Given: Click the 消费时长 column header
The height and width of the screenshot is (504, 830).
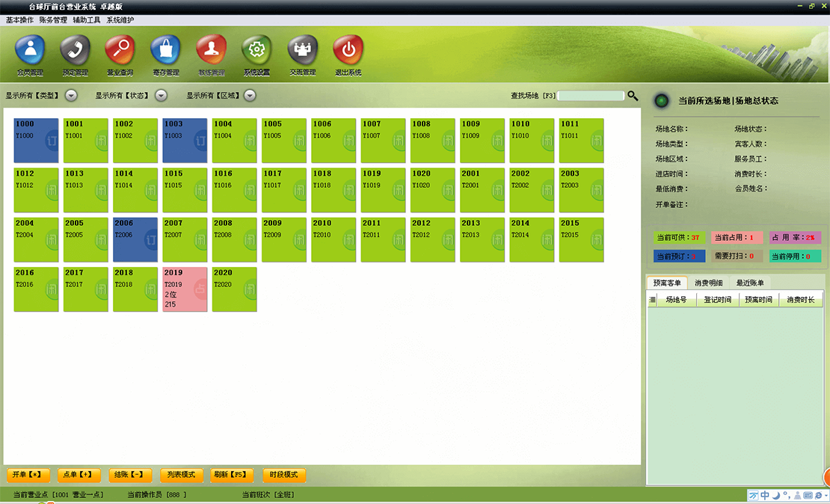Looking at the screenshot, I should click(x=800, y=300).
